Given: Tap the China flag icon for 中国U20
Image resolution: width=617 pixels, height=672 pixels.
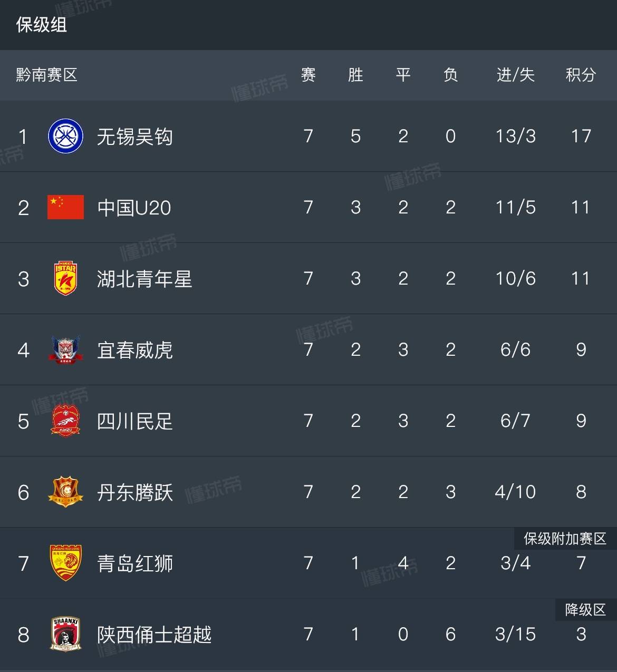Looking at the screenshot, I should tap(65, 207).
